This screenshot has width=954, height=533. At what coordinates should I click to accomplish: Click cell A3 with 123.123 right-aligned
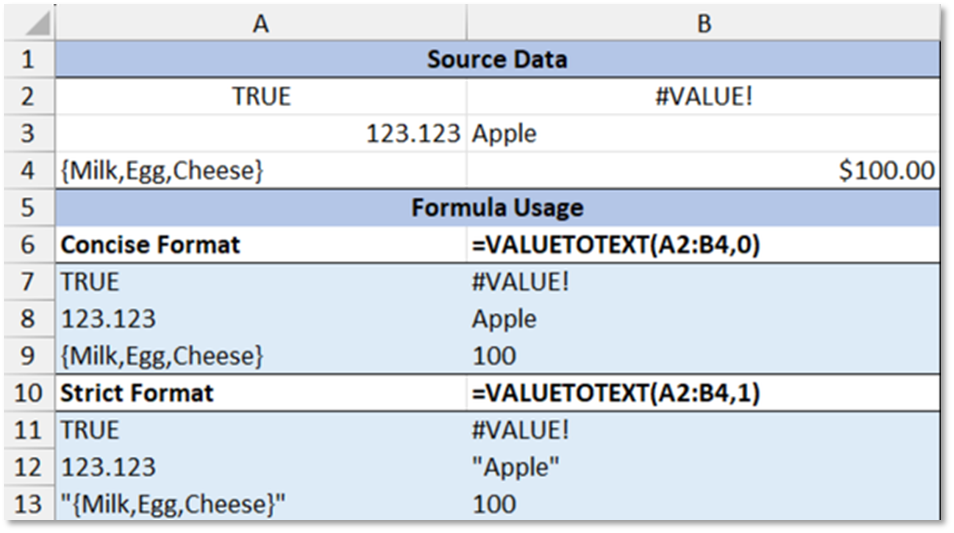tap(412, 134)
